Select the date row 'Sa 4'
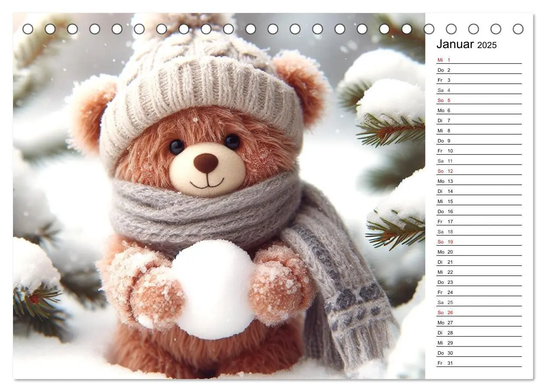This screenshot has height=392, width=546. click(x=479, y=90)
